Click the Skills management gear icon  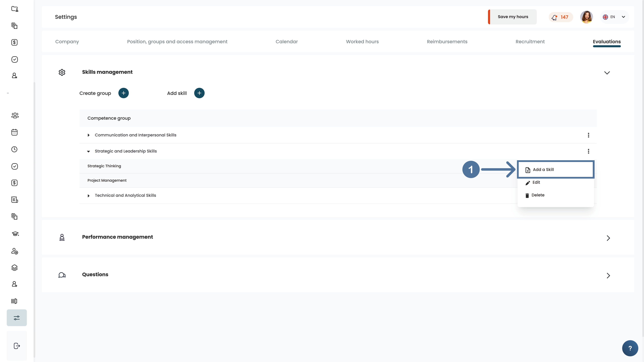(x=62, y=72)
